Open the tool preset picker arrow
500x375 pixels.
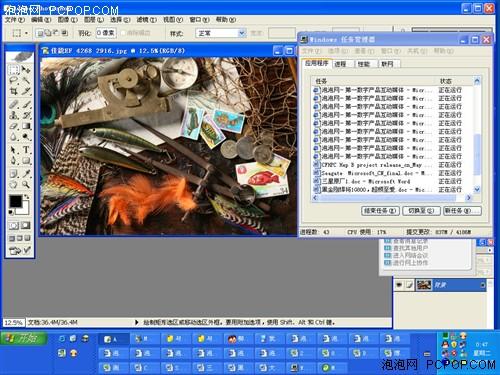coord(26,33)
